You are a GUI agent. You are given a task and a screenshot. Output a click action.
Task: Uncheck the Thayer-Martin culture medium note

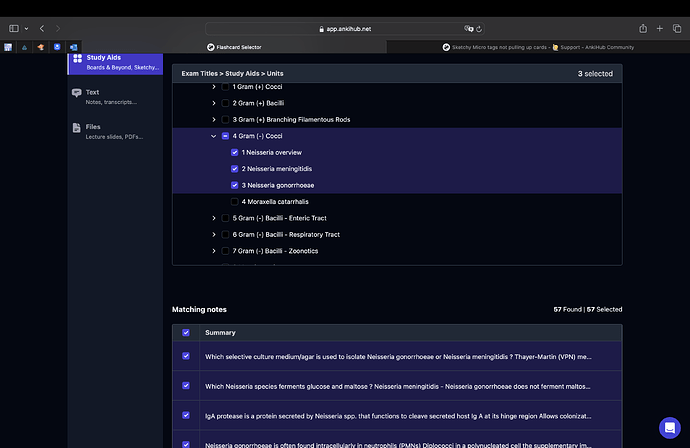tap(186, 356)
